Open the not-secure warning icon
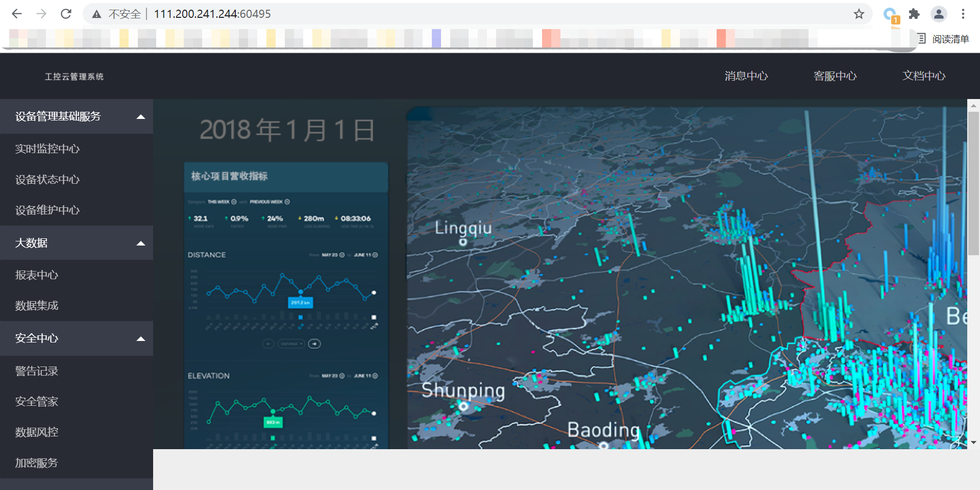Image resolution: width=980 pixels, height=490 pixels. tap(96, 14)
